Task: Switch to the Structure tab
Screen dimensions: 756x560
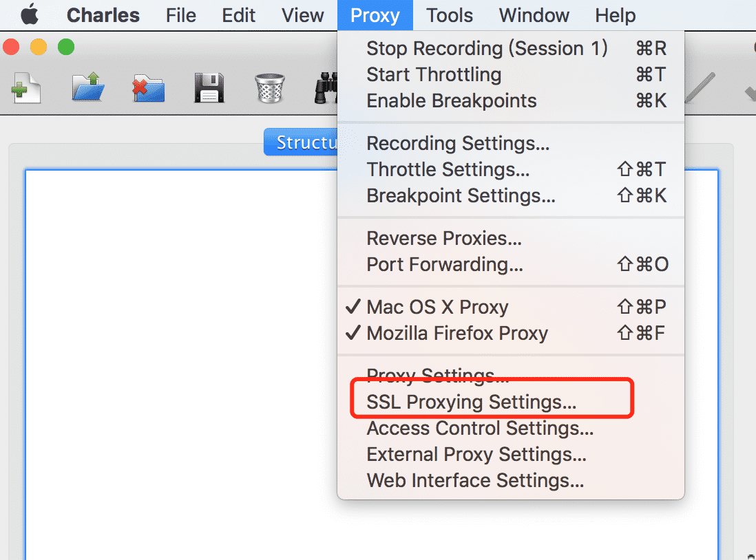Action: coord(301,142)
